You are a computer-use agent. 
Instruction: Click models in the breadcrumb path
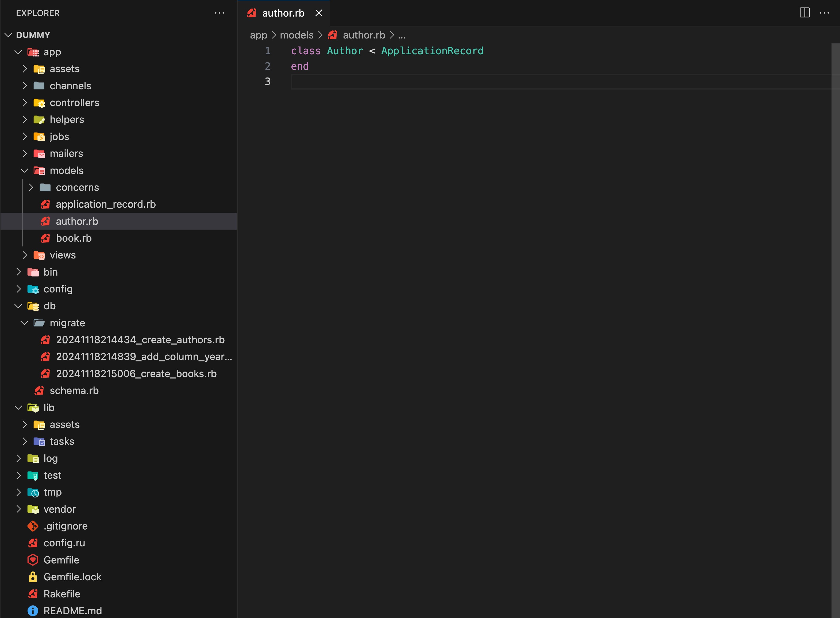(x=296, y=35)
